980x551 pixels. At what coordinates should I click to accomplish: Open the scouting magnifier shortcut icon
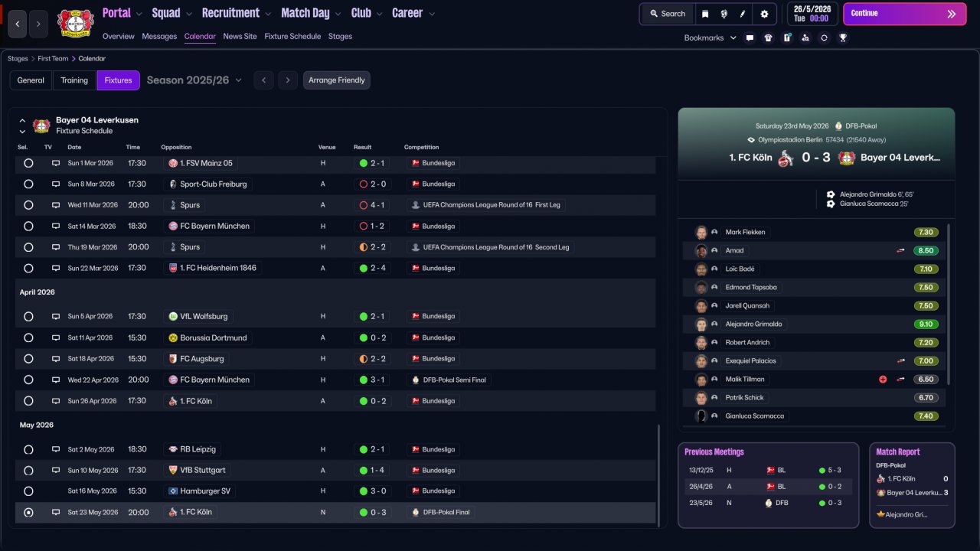805,37
